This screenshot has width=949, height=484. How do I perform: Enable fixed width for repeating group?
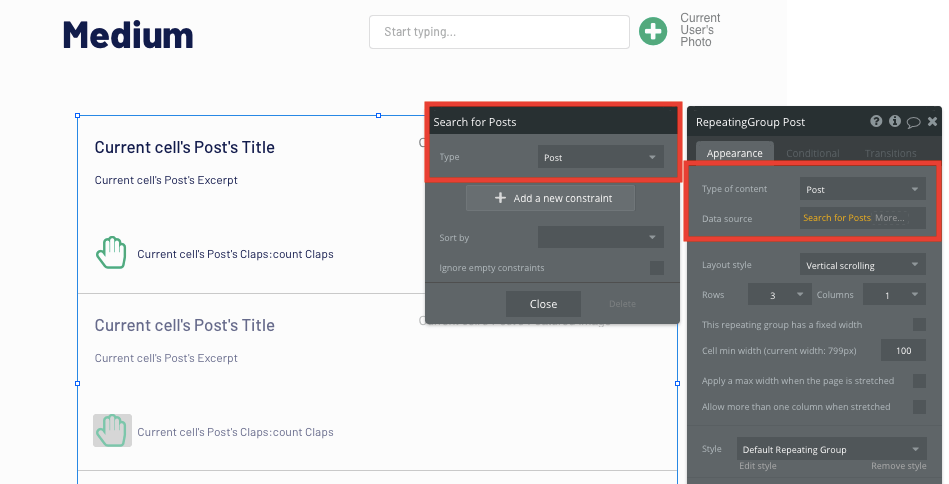[919, 325]
